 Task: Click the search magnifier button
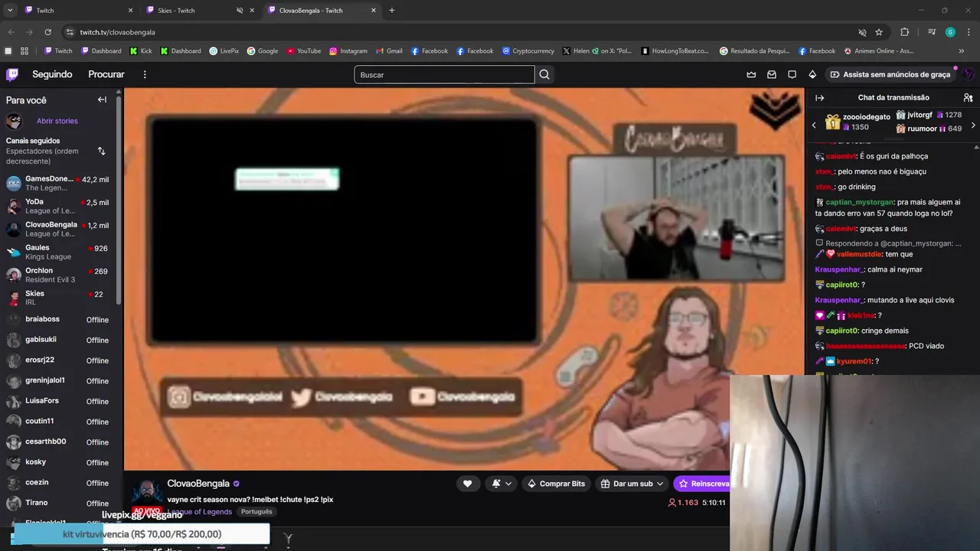coord(544,74)
